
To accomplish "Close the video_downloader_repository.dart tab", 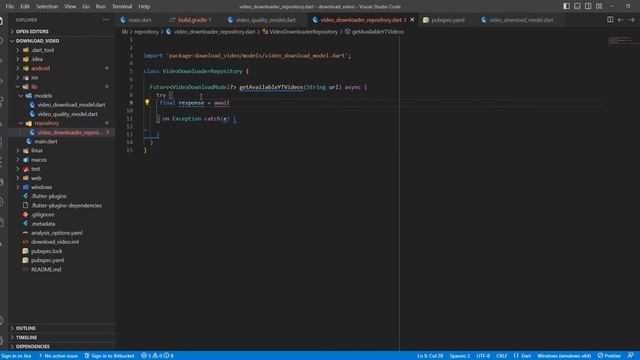I will coord(412,20).
